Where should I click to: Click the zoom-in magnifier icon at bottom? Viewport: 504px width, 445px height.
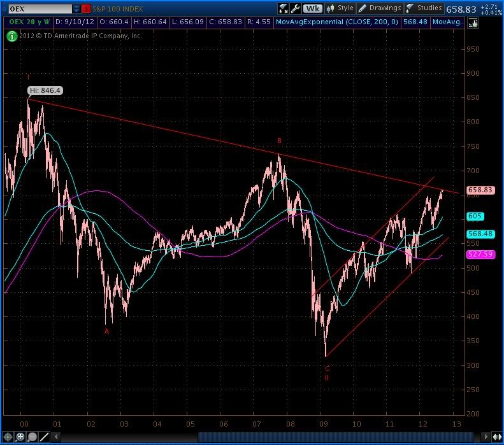[20, 437]
